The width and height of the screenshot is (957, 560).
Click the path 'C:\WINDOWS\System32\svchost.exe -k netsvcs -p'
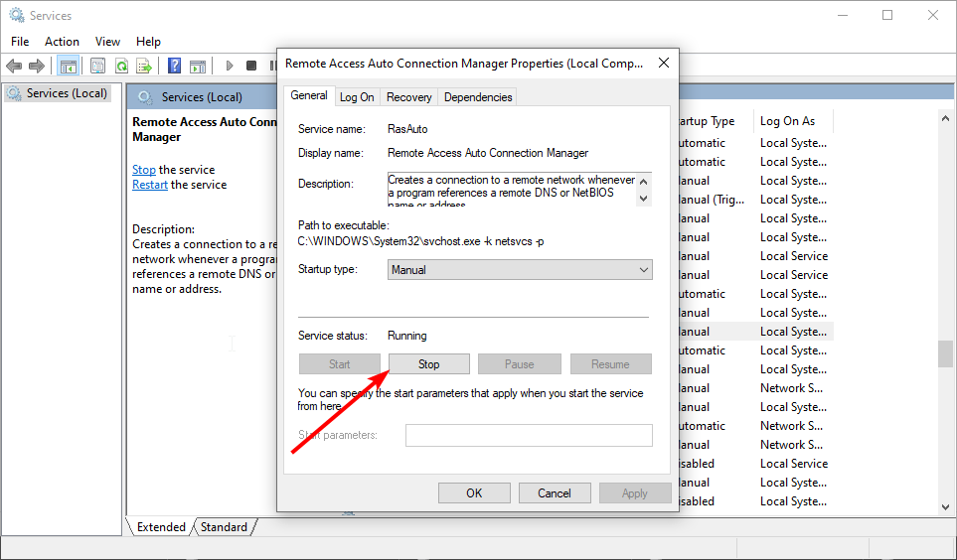tap(421, 241)
